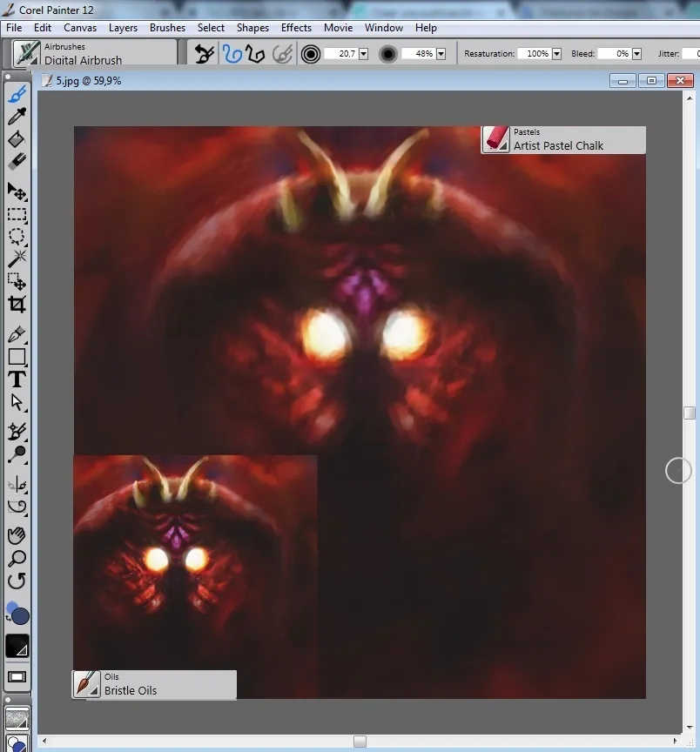Viewport: 700px width, 752px height.
Task: Open the Layers menu
Action: tap(123, 28)
